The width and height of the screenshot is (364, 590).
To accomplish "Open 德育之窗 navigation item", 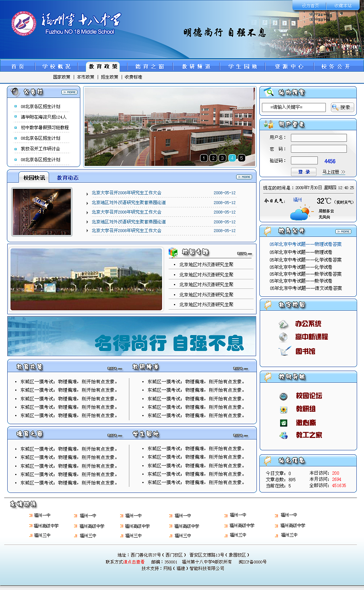I will click(x=150, y=67).
